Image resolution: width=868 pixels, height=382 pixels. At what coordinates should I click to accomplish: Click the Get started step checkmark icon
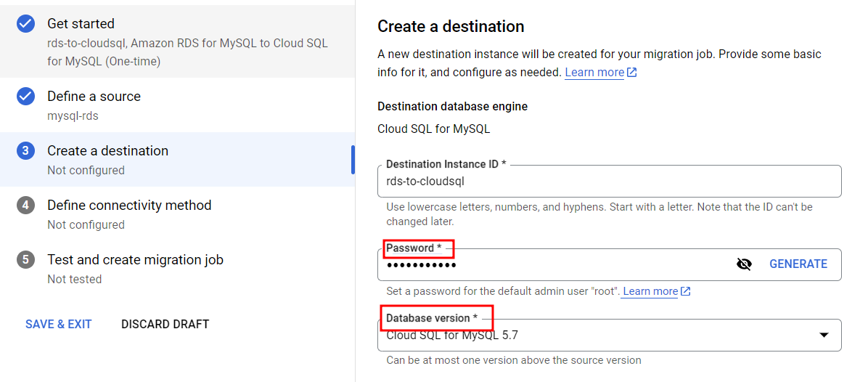(x=25, y=24)
